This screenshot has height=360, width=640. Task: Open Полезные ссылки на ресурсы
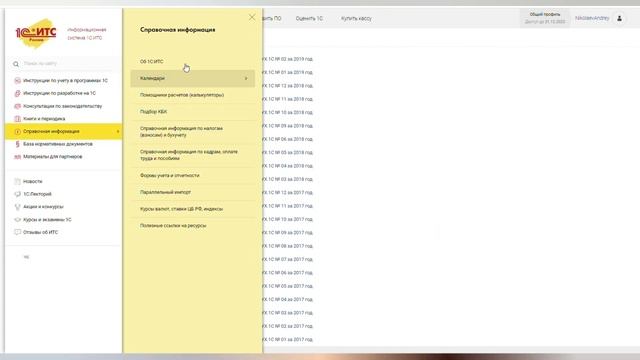(173, 226)
